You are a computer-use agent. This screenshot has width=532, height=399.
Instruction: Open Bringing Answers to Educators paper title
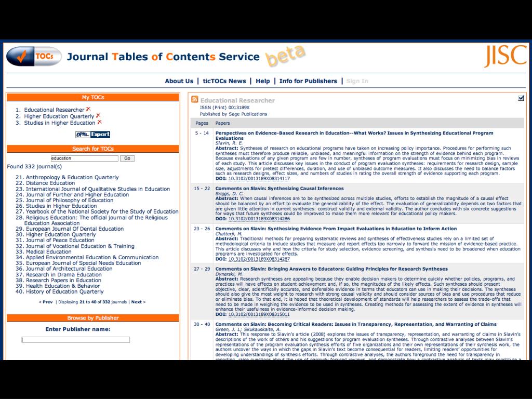331,269
